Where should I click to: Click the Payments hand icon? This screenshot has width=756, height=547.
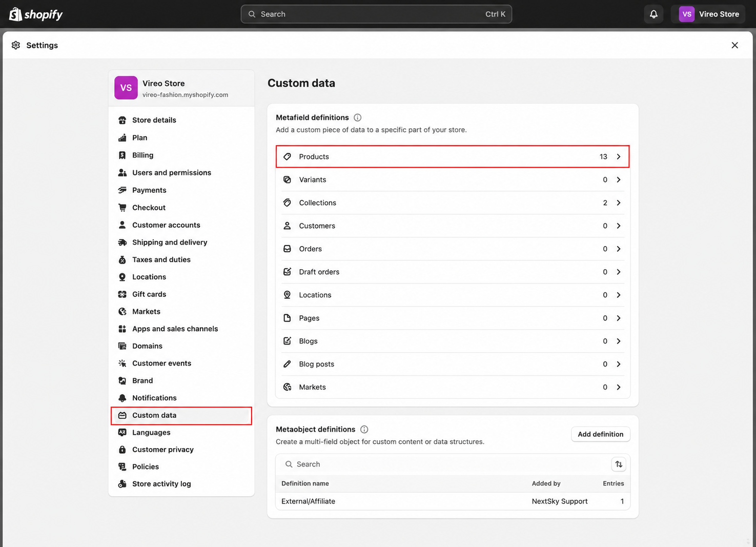coord(122,190)
